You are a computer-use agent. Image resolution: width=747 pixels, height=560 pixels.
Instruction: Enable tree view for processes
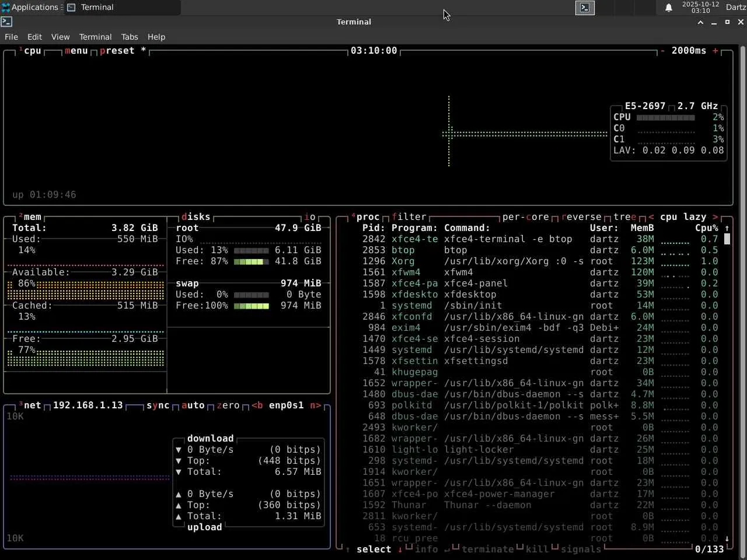(x=624, y=217)
